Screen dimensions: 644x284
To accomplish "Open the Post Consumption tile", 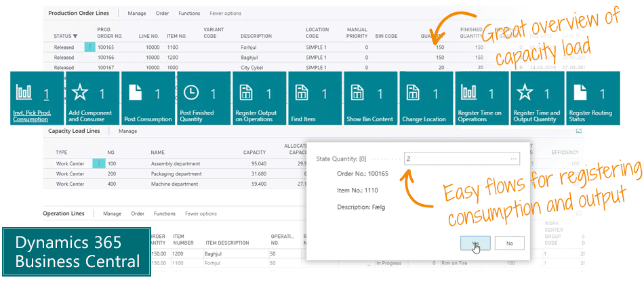I will click(148, 98).
